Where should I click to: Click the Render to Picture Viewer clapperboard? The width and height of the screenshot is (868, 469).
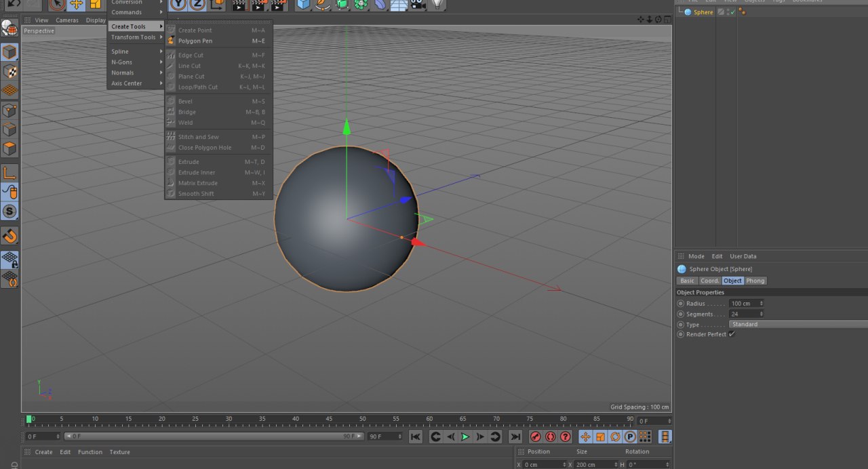click(258, 4)
